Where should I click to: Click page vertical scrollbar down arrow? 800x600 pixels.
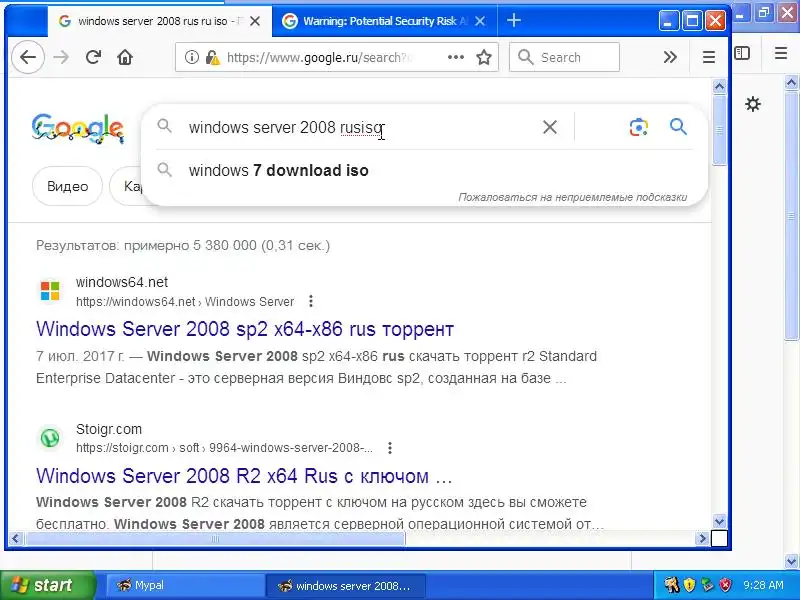pos(719,521)
